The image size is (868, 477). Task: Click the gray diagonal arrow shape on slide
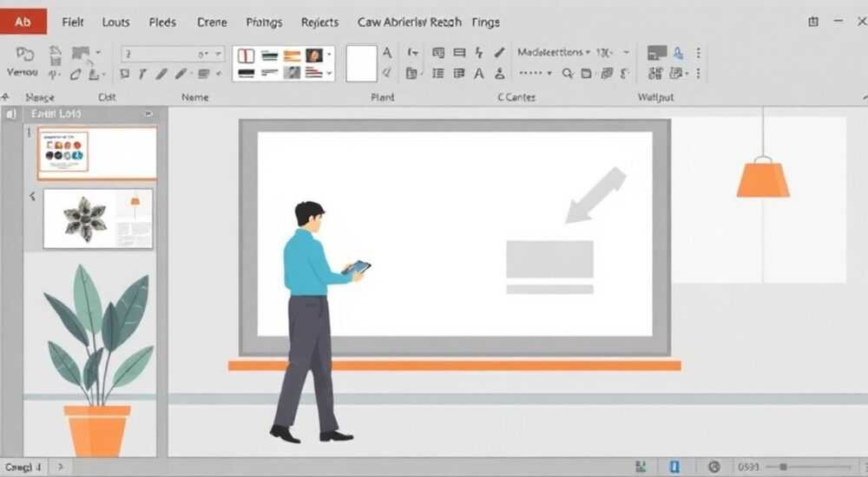click(595, 195)
